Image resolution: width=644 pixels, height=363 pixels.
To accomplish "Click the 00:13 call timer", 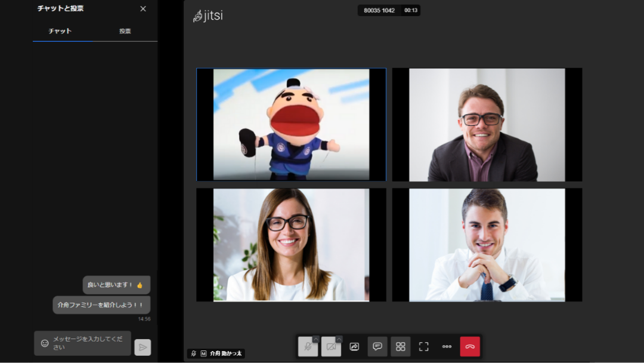I will 411,10.
